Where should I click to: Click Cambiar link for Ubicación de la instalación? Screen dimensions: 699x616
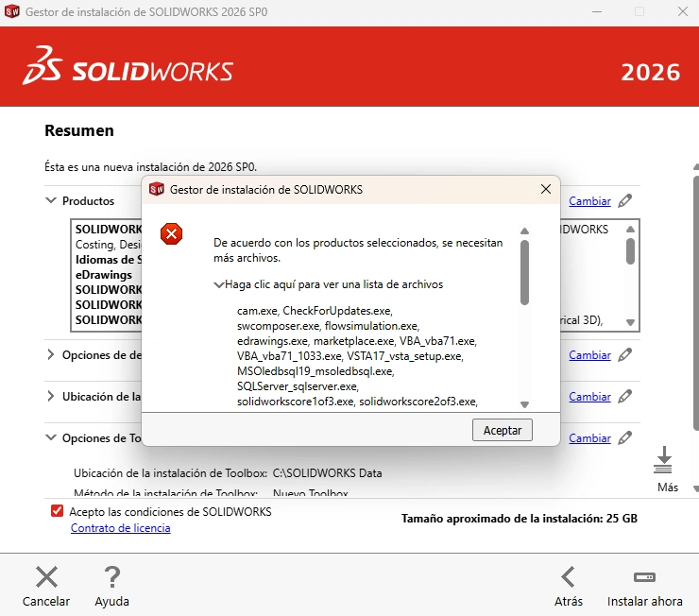589,397
